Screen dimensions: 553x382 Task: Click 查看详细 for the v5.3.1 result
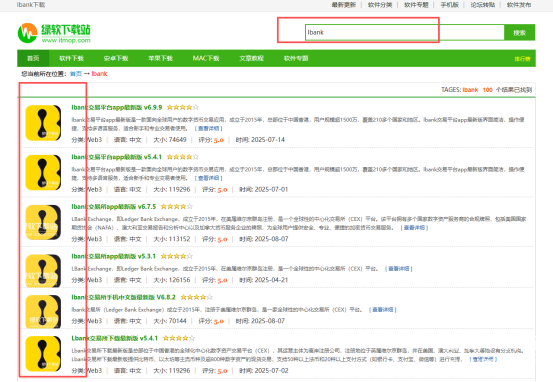click(x=399, y=269)
